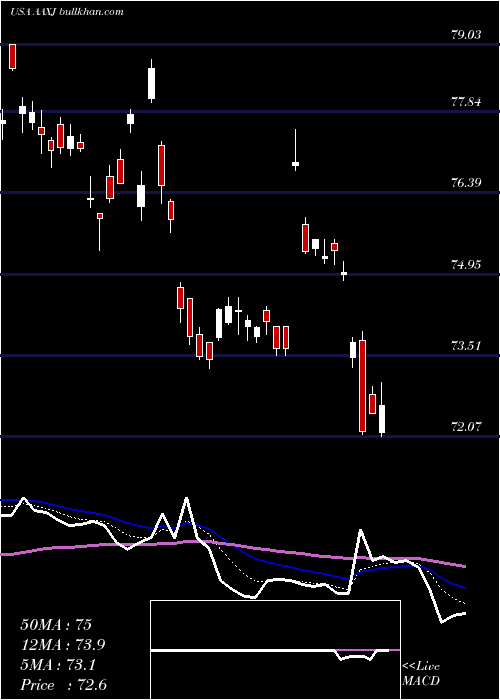Click the 76.39 price level label
Viewport: 500px width, 700px height.
coord(466,183)
